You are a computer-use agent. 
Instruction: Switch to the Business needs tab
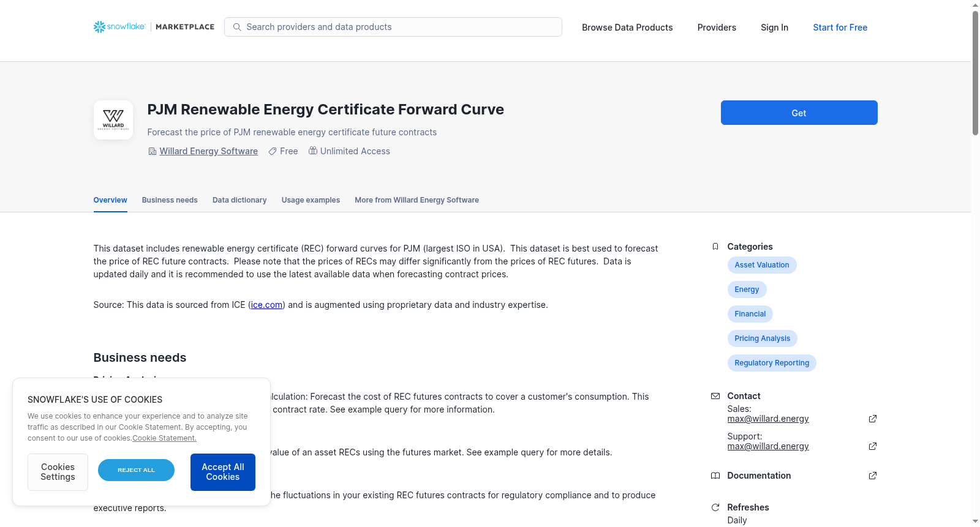(170, 200)
